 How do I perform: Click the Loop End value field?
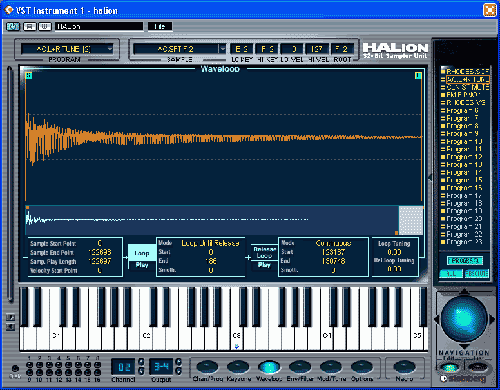pos(211,261)
